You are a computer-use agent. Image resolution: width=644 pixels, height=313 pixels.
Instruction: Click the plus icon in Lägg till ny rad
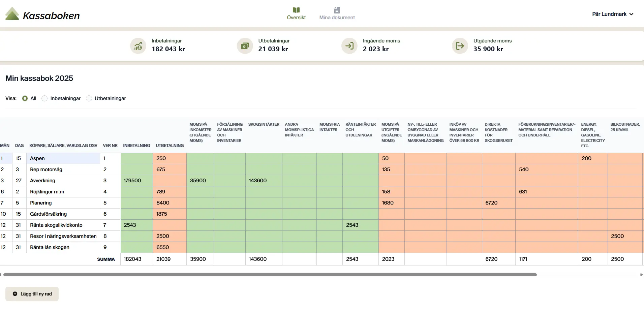(x=15, y=294)
